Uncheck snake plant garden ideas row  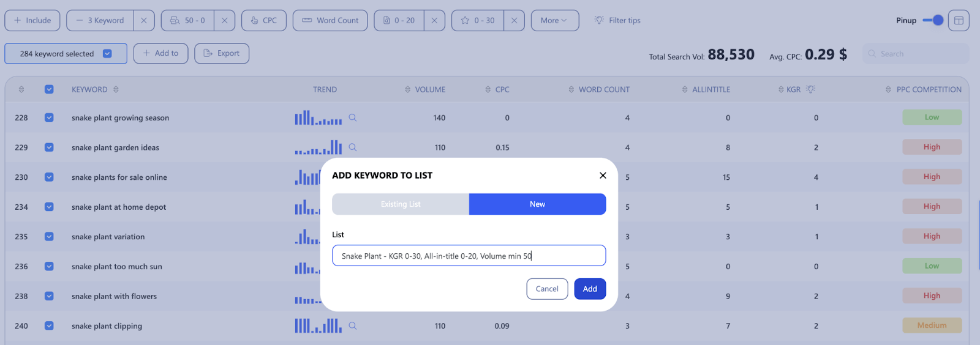pyautogui.click(x=49, y=147)
